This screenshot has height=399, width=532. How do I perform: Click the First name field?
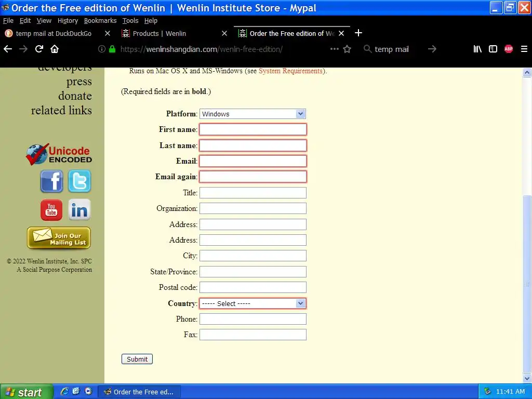point(253,129)
